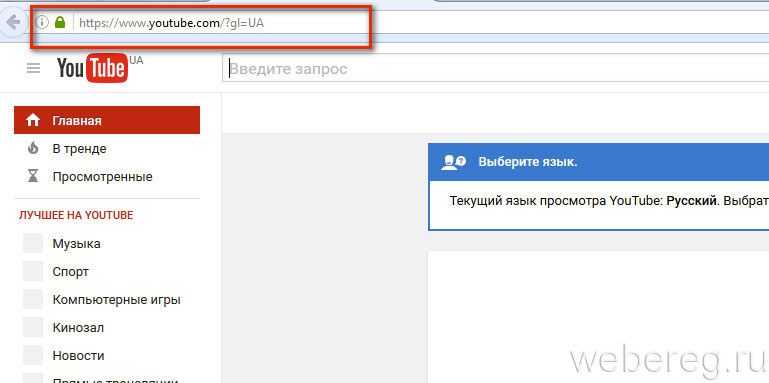This screenshot has height=383, width=769.
Task: Click the thumbnail beside Музыка
Action: 33,243
